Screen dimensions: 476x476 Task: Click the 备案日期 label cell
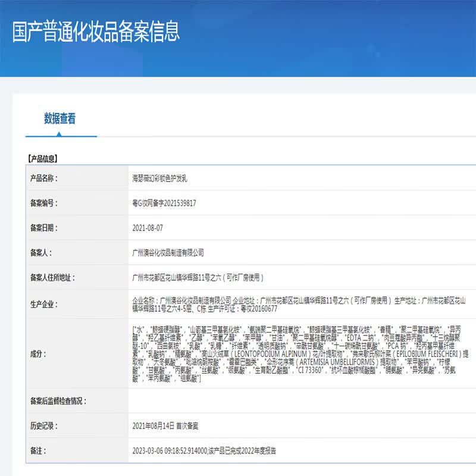tap(77, 228)
